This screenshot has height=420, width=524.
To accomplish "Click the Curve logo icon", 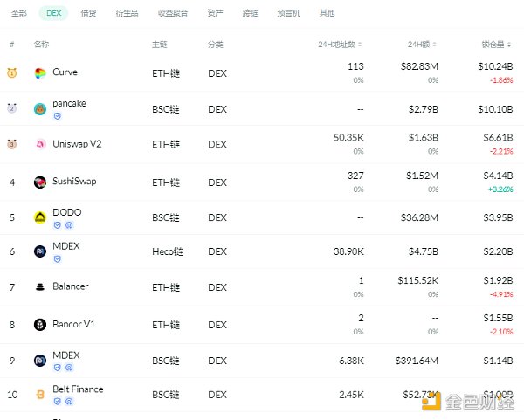I will point(40,73).
